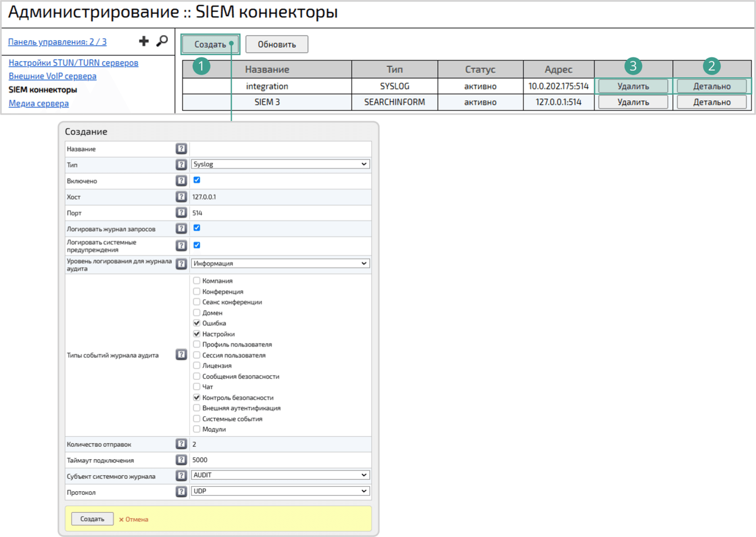
Task: Click the Обновить button
Action: [x=276, y=44]
